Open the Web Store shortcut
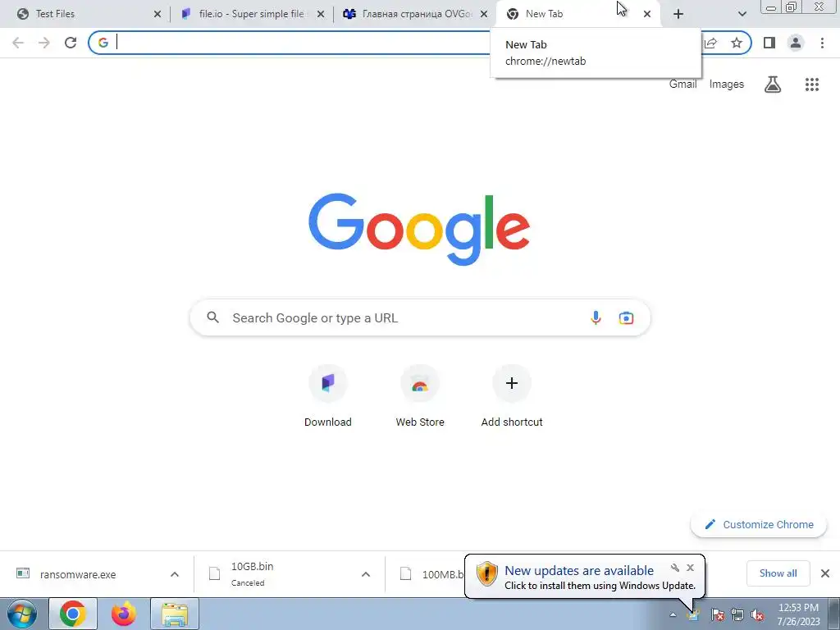This screenshot has width=840, height=630. tap(420, 396)
